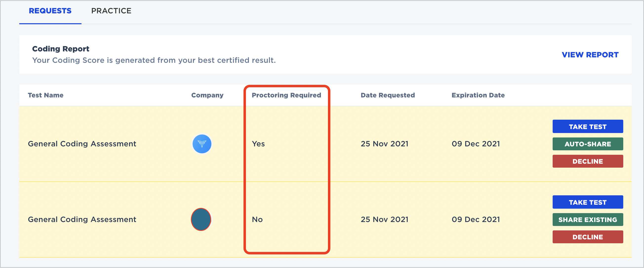Viewport: 644px width, 268px height.
Task: Click the SHARE EXISTING button
Action: (587, 220)
